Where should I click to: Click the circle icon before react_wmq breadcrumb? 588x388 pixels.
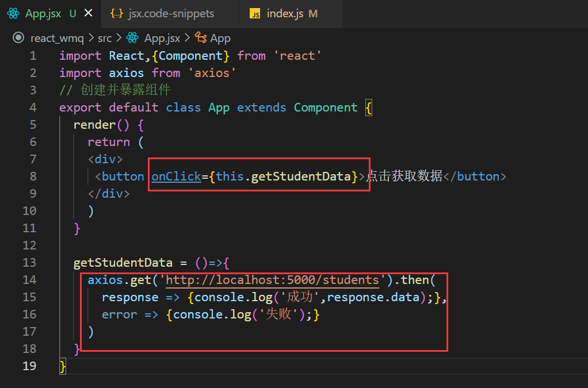[19, 38]
